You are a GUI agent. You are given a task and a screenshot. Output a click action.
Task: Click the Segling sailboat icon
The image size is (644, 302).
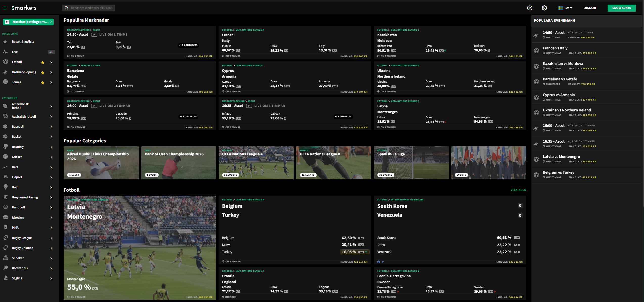(5, 278)
